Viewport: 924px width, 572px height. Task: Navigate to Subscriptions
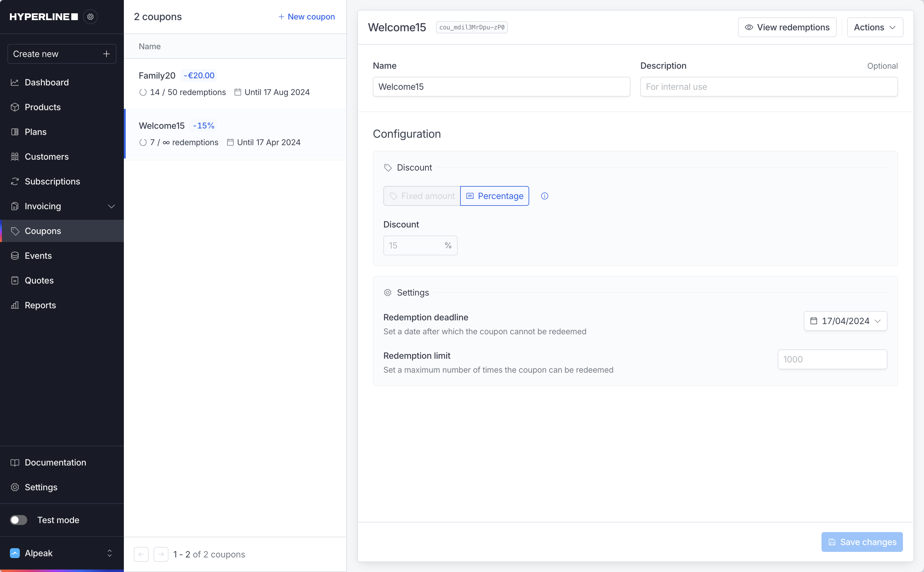(62, 181)
